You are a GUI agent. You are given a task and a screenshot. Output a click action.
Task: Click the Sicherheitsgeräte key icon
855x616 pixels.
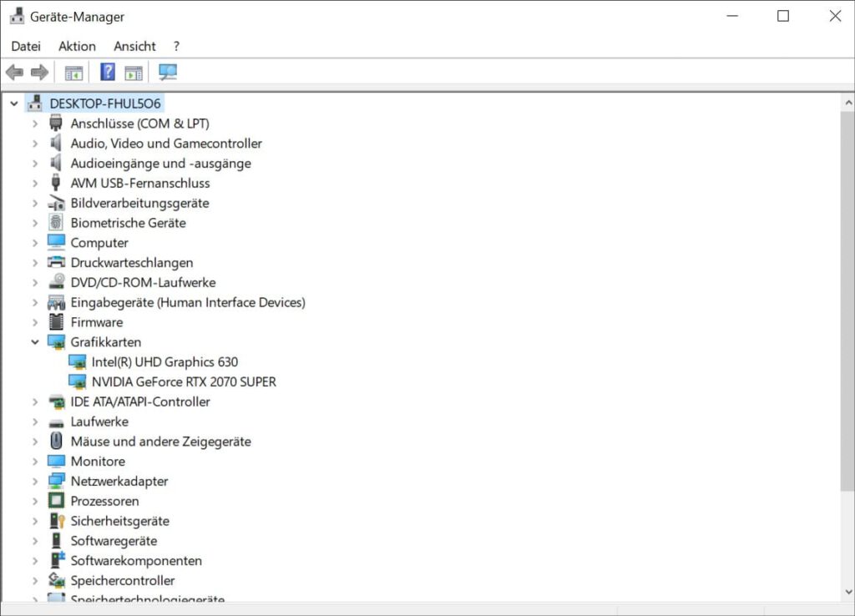56,521
